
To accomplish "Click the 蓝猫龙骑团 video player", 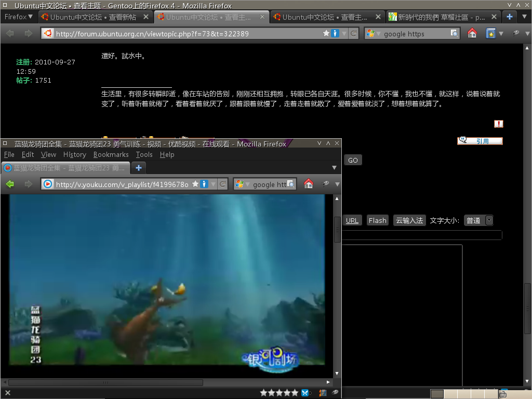I will (x=167, y=280).
